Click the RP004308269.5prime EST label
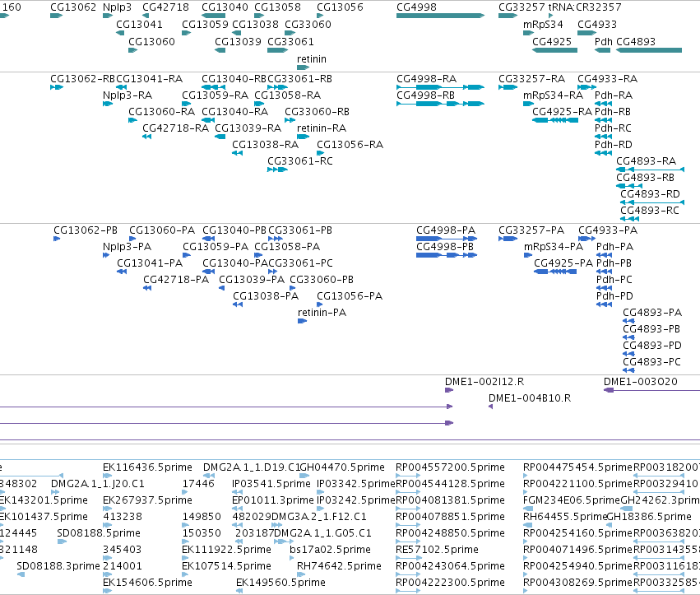700x595 pixels. [x=577, y=583]
